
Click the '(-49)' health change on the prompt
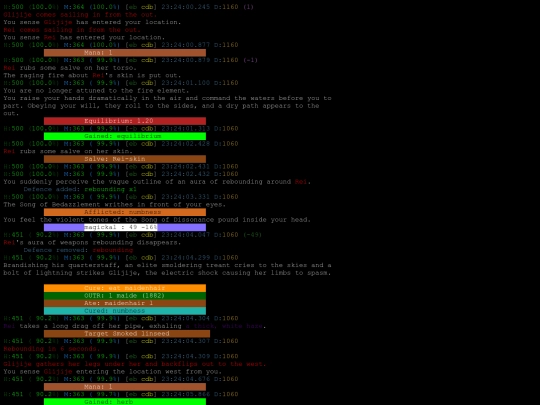[252, 235]
